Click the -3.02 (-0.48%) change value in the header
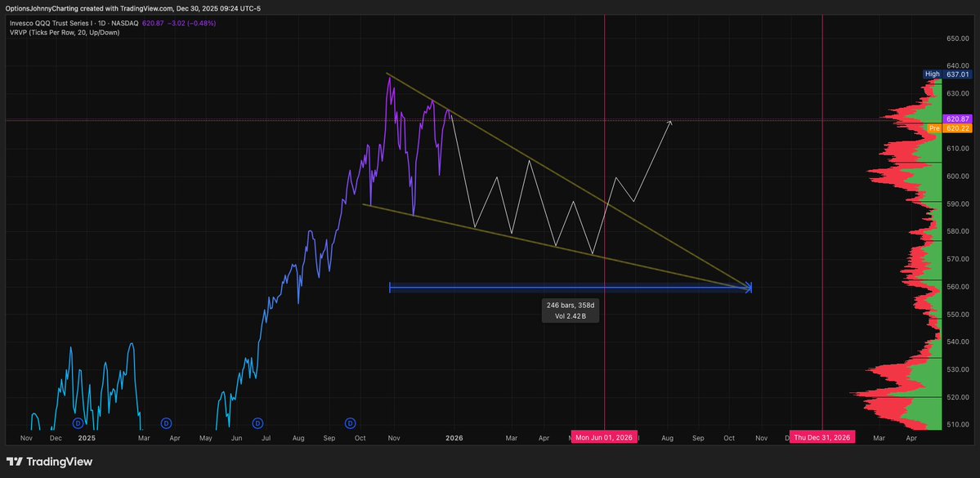 tap(190, 23)
